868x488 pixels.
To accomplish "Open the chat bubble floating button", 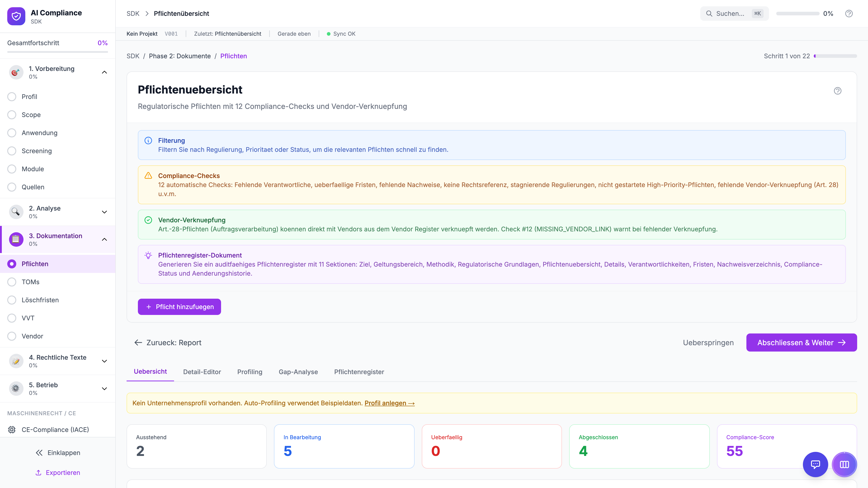I will (x=815, y=465).
